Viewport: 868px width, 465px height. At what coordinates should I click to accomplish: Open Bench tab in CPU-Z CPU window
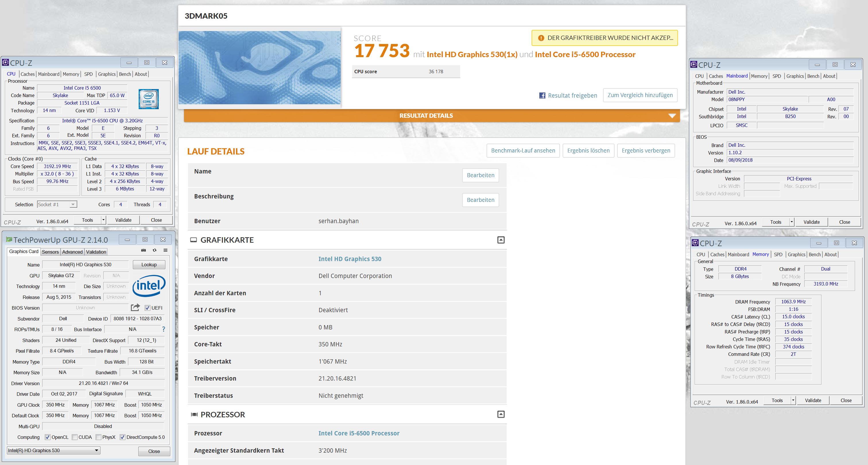125,74
